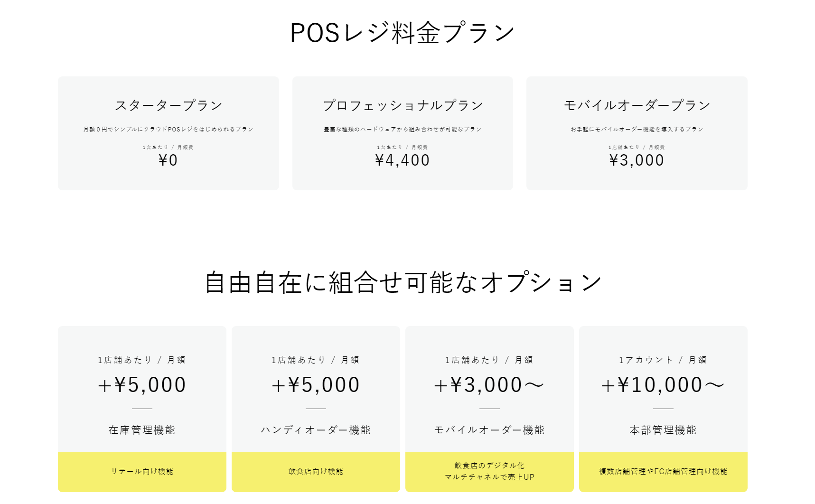Select the ハンディオーダー機能 option label

point(316,430)
